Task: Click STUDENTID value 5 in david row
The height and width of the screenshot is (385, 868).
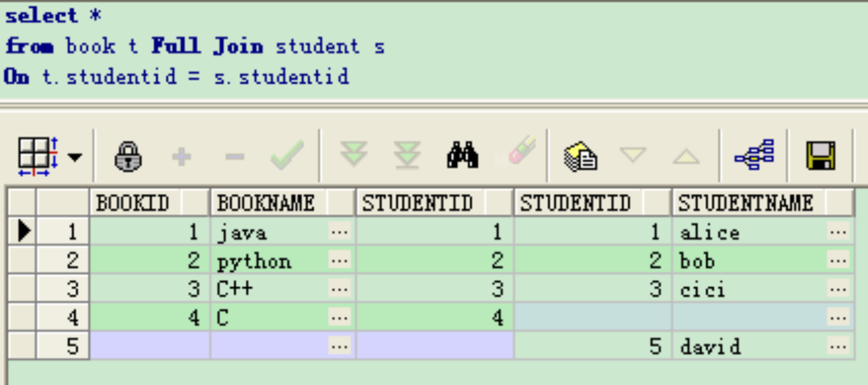Action: (x=593, y=346)
